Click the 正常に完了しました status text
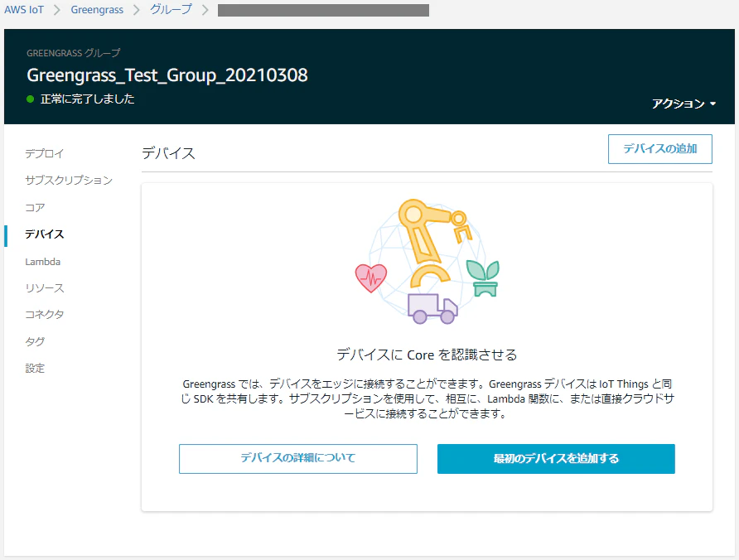The image size is (739, 560). [88, 99]
